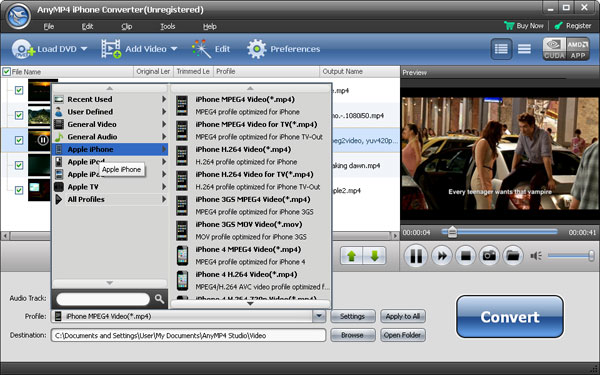This screenshot has height=375, width=600.
Task: Uncheck the highlighted paused file checkbox
Action: [19, 140]
